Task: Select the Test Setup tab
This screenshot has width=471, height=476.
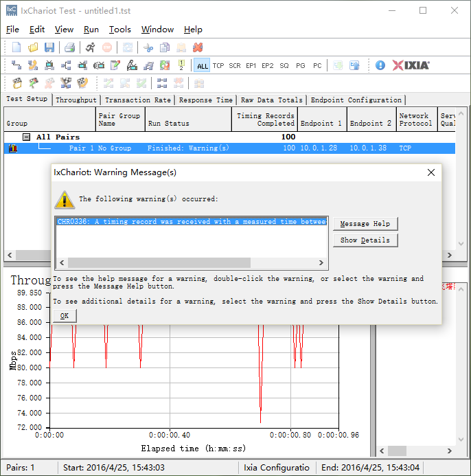Action: coord(27,99)
